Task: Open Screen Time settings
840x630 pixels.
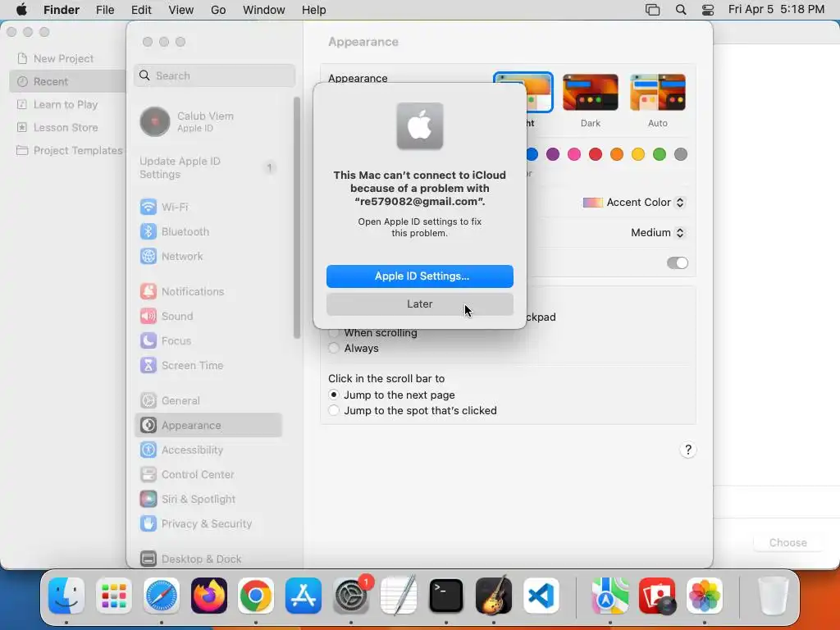Action: (208, 365)
